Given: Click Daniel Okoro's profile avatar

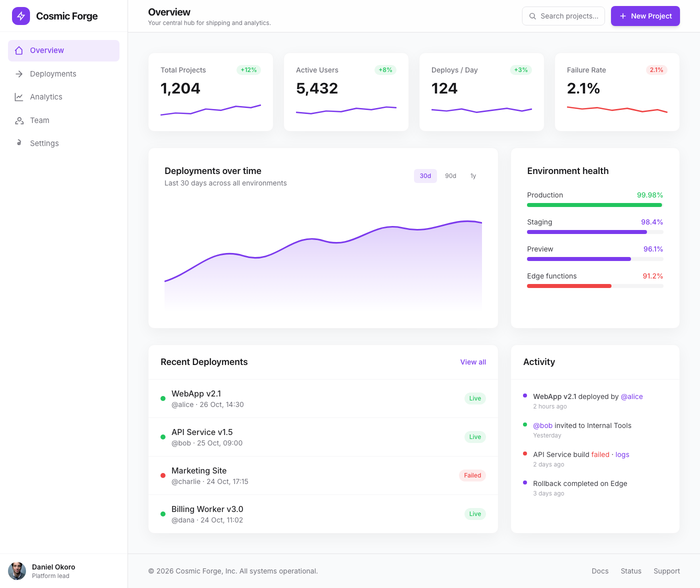Looking at the screenshot, I should (17, 571).
